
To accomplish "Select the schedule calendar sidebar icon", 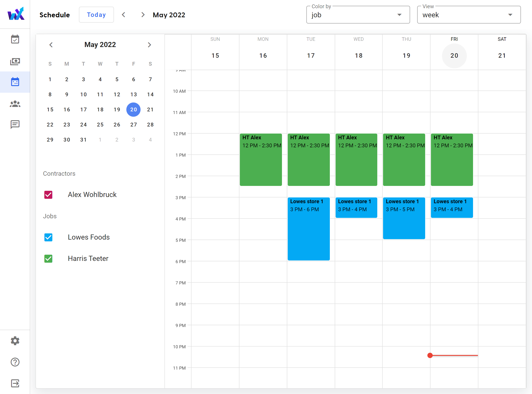I will click(15, 82).
